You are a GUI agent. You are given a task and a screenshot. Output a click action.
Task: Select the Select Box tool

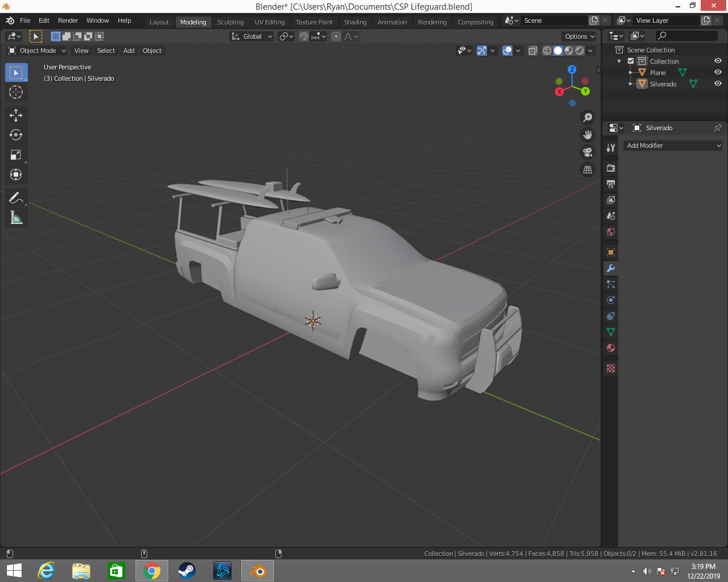point(16,72)
